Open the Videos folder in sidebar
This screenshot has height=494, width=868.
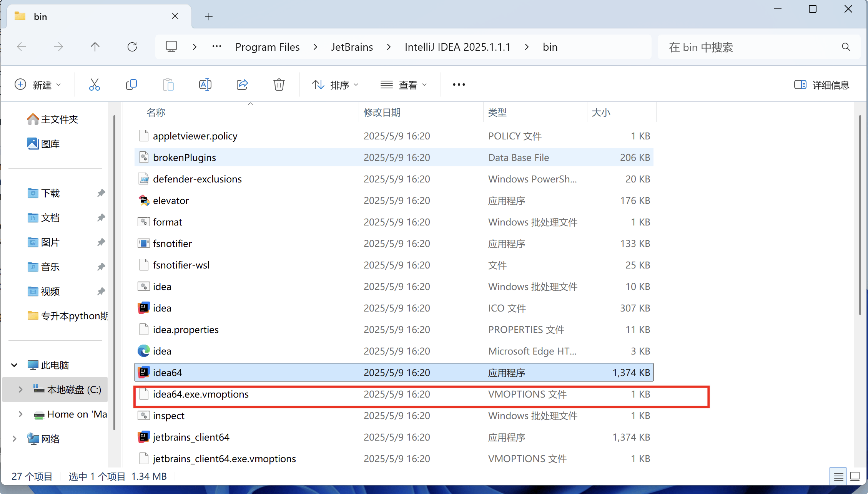click(43, 292)
